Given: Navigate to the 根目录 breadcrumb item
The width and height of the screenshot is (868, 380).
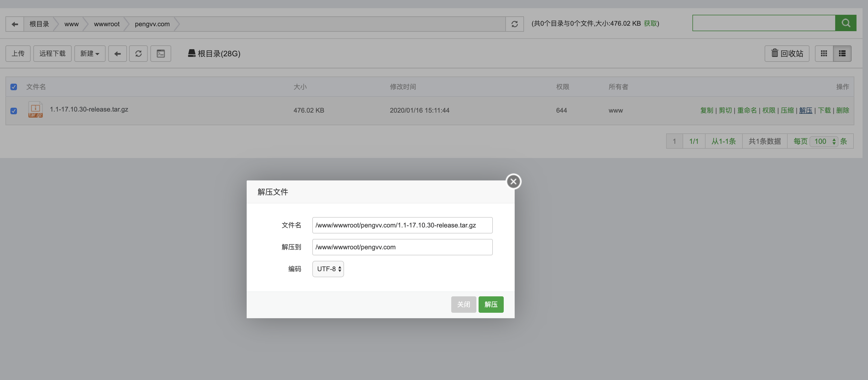Looking at the screenshot, I should (39, 24).
